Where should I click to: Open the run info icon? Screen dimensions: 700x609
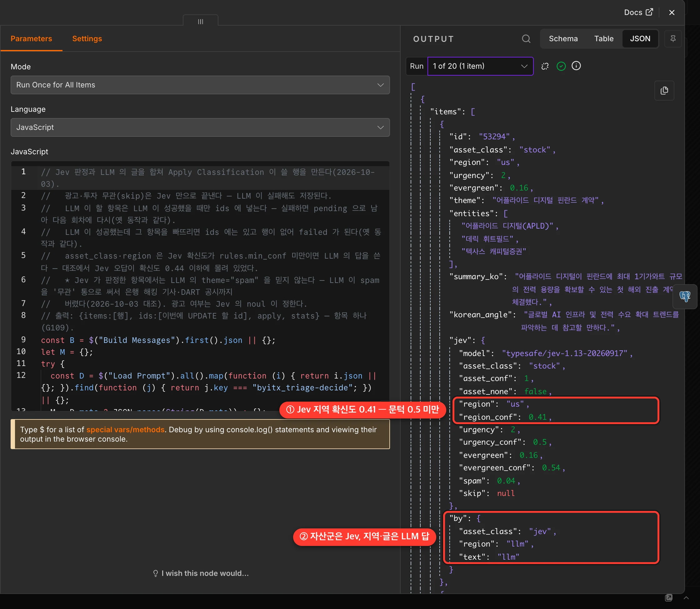click(x=576, y=66)
